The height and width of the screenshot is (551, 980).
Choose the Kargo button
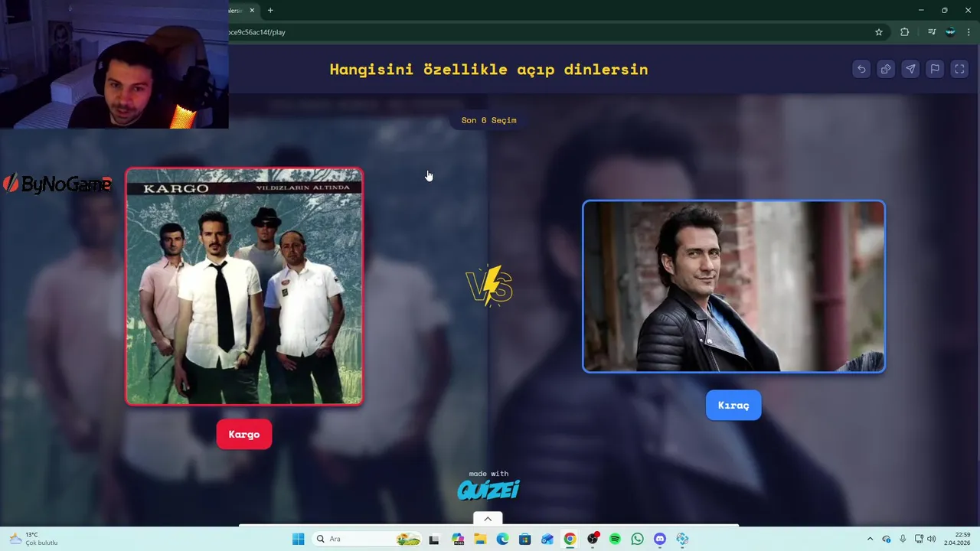[244, 435]
